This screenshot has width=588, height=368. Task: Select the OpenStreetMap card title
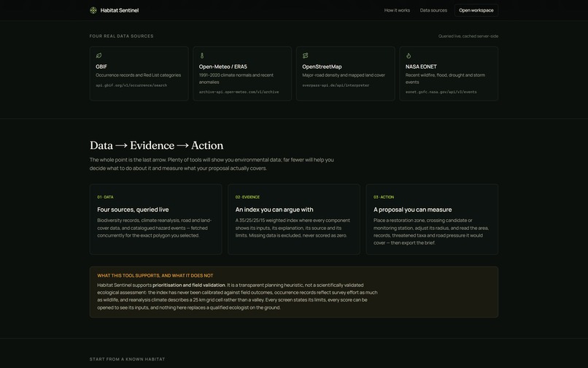322,67
